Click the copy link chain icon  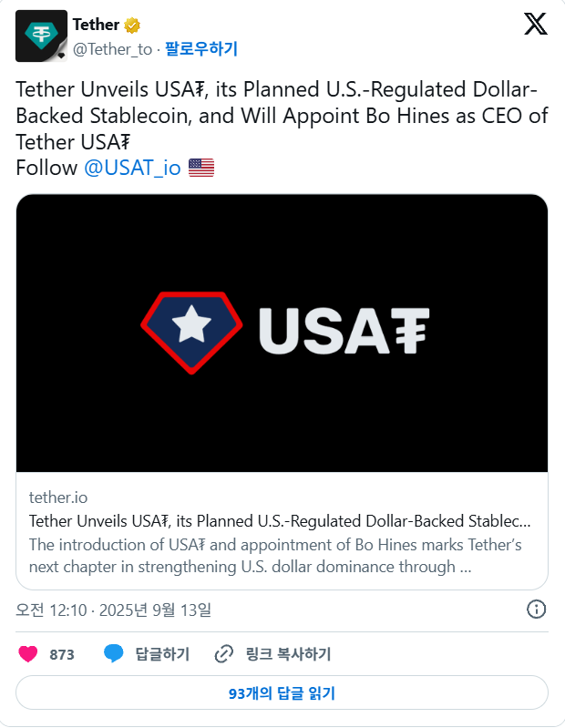pyautogui.click(x=224, y=654)
